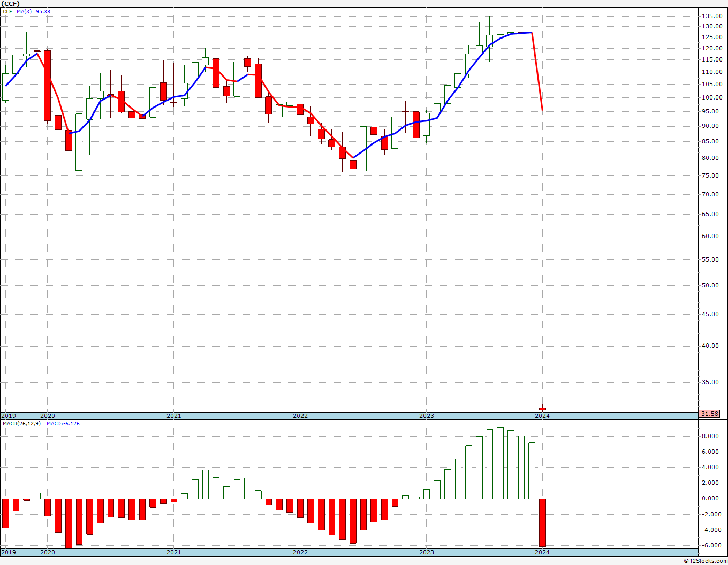Click the 2024 label on the price chart time axis
Screen dimensions: 728x565
[542, 416]
